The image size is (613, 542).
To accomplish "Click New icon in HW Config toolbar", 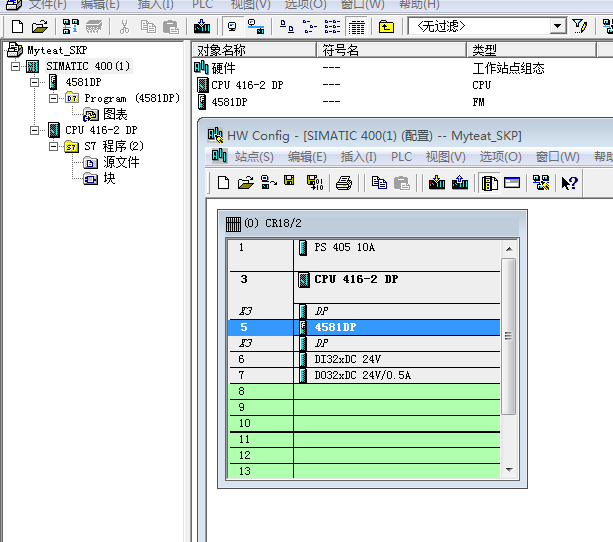I will 223,183.
